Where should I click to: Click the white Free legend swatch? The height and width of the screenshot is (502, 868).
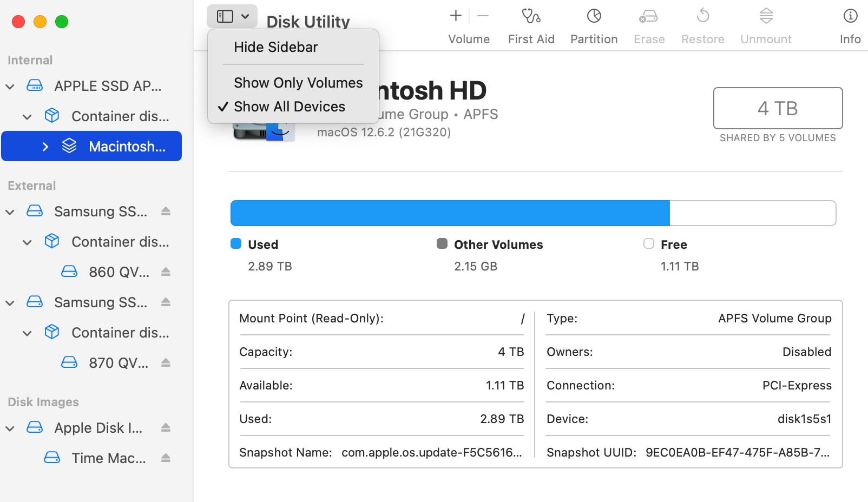(x=649, y=243)
